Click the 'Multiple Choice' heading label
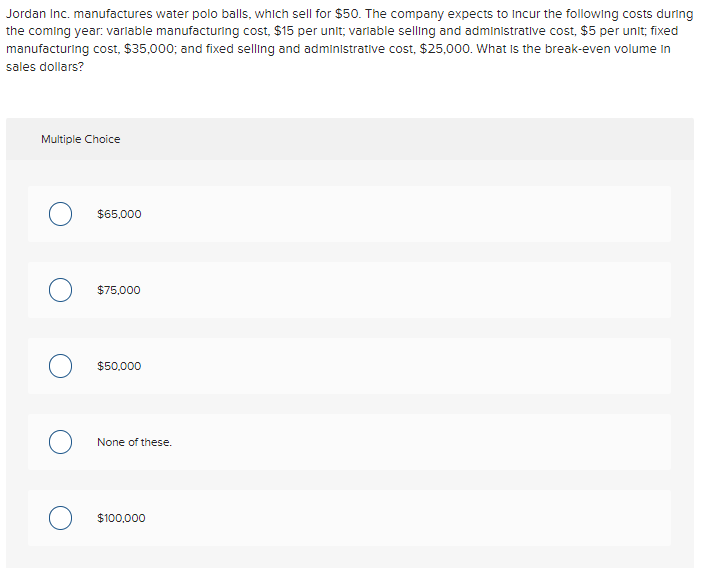715x568 pixels. [x=81, y=139]
